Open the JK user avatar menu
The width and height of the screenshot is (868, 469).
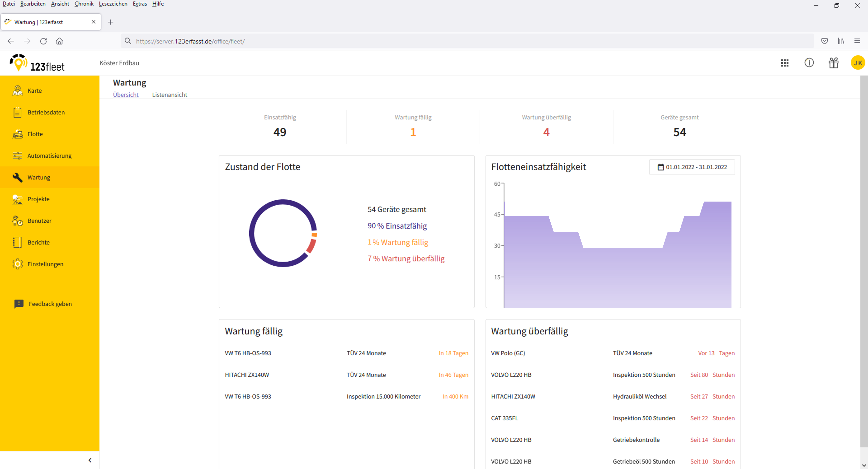(858, 63)
